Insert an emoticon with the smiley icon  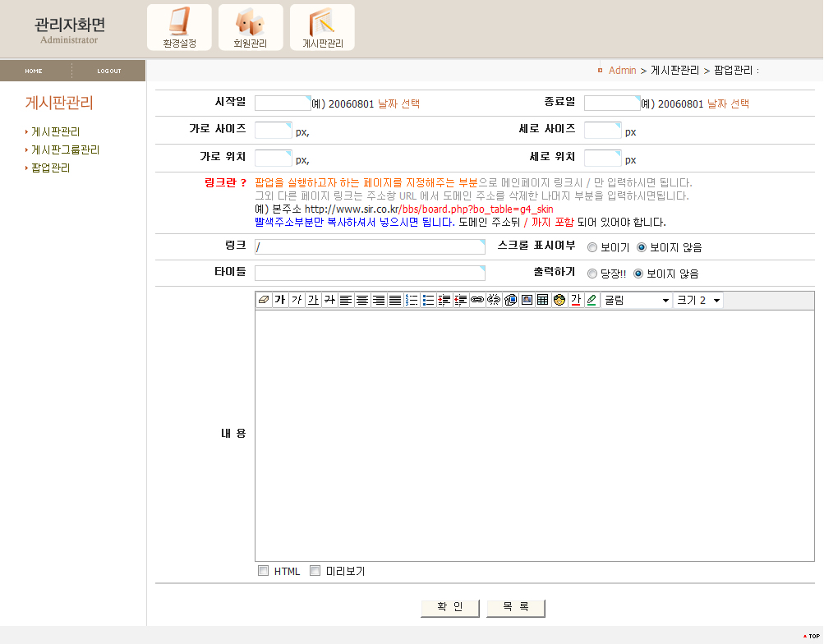point(559,301)
